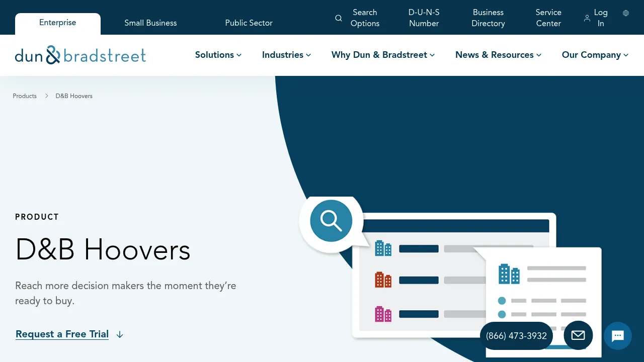The height and width of the screenshot is (362, 644).
Task: Expand the Solutions menu
Action: click(218, 55)
